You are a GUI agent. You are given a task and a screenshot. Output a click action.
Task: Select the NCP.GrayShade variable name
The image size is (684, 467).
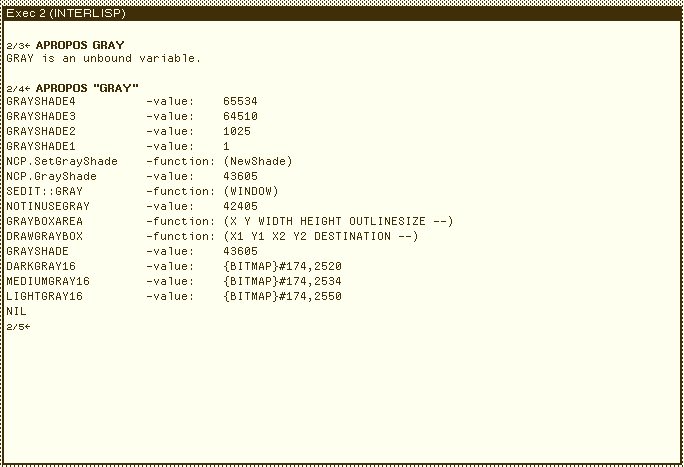point(54,176)
